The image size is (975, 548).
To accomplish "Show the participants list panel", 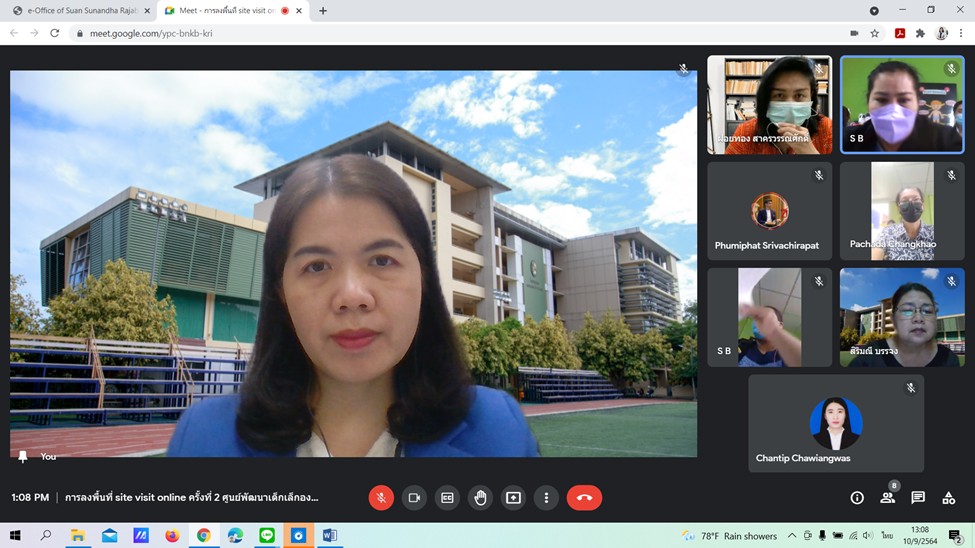I will coord(887,497).
